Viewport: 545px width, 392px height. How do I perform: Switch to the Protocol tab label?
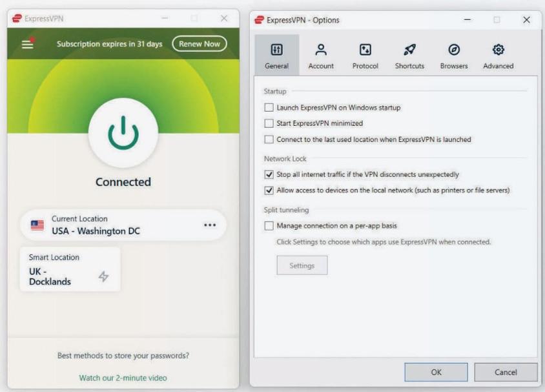(365, 66)
